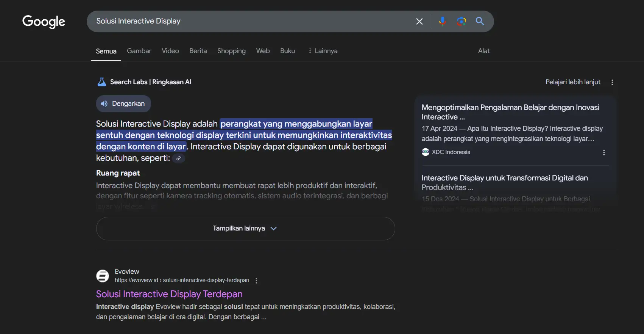The height and width of the screenshot is (334, 644).
Task: Click the Google logo
Action: coord(44,22)
